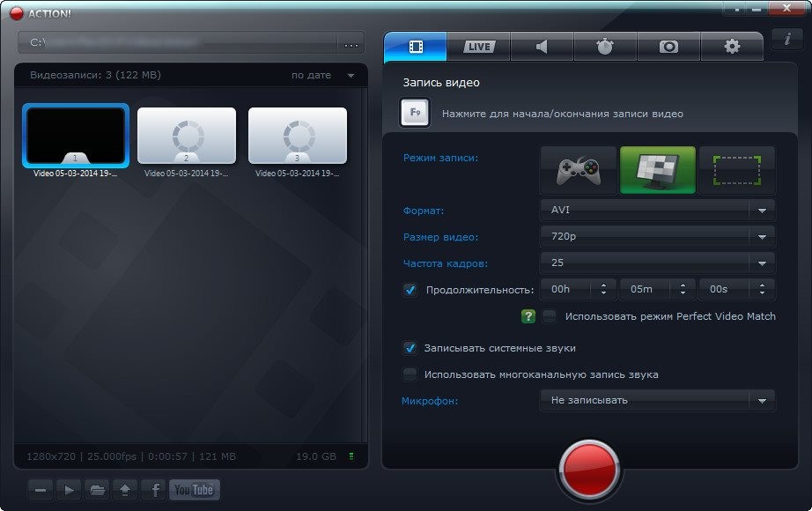The image size is (812, 511).
Task: Click the upload arrow icon
Action: pyautogui.click(x=125, y=490)
